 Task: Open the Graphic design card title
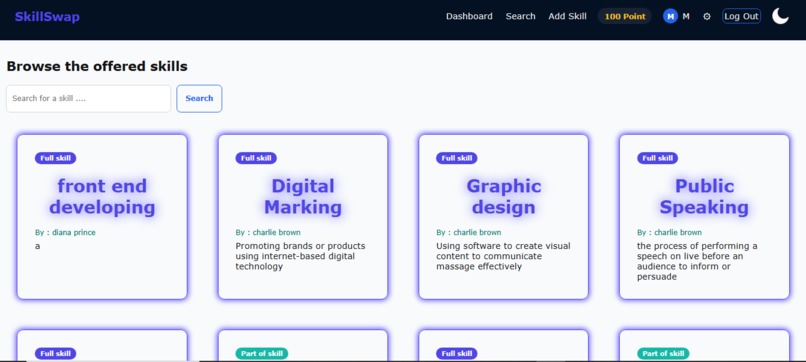pos(504,196)
